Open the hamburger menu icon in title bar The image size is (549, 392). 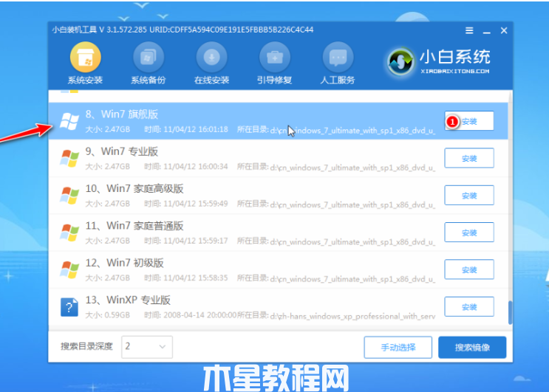[469, 31]
